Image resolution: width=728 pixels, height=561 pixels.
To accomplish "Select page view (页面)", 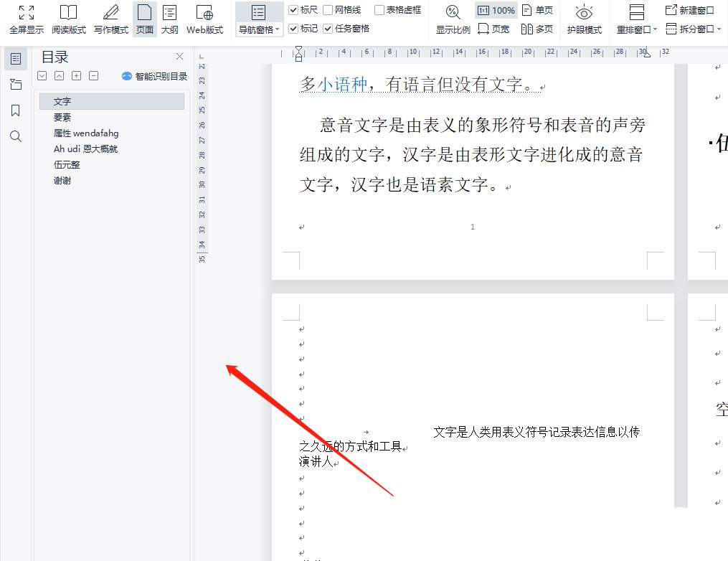I will click(x=144, y=19).
